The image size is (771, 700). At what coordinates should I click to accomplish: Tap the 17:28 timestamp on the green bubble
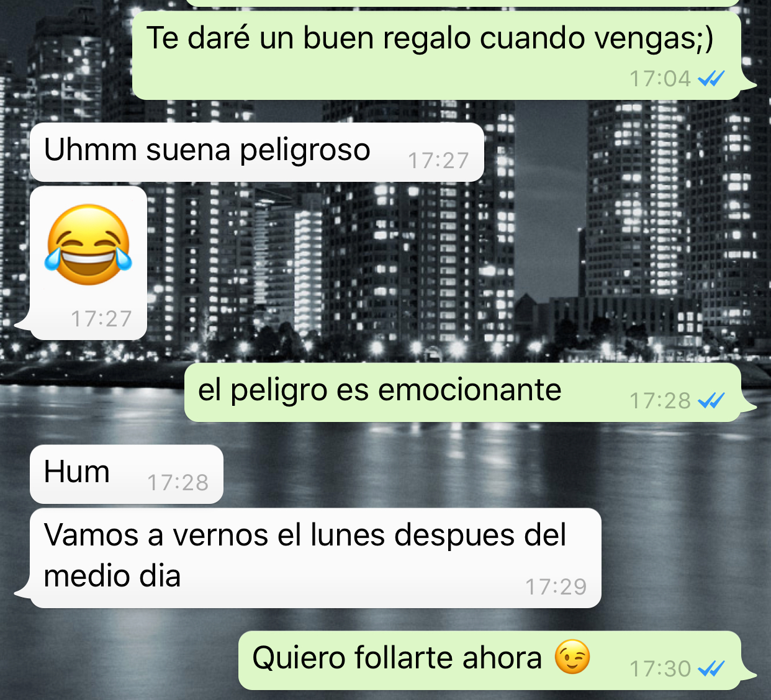coord(660,401)
